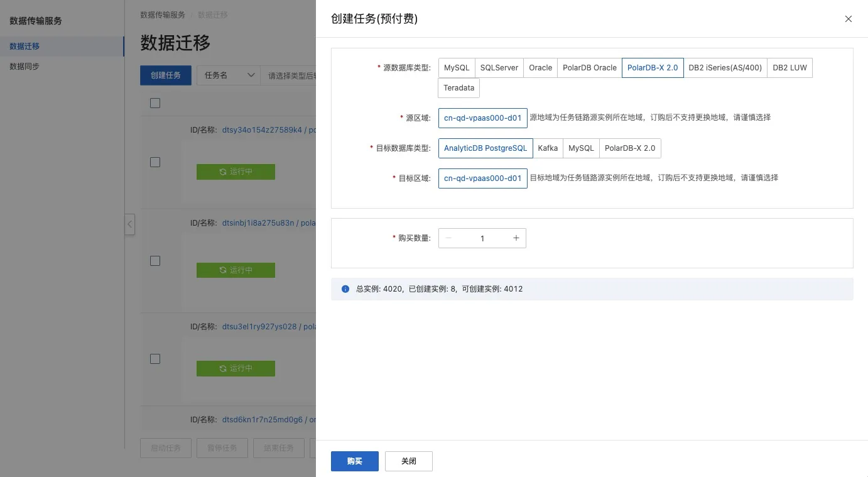
Task: Check the box for task dtsy34o154z27589k4
Action: click(155, 162)
